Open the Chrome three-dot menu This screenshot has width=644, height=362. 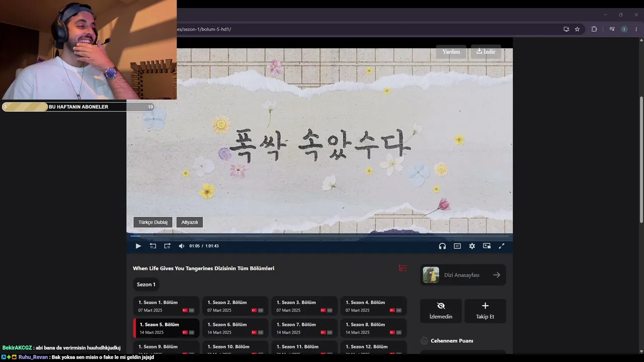tap(636, 29)
